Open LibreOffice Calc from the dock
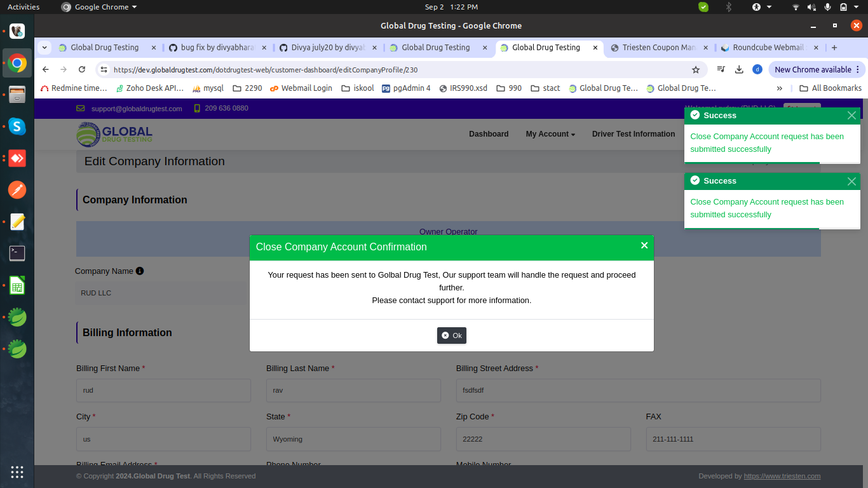The image size is (868, 488). (x=17, y=285)
